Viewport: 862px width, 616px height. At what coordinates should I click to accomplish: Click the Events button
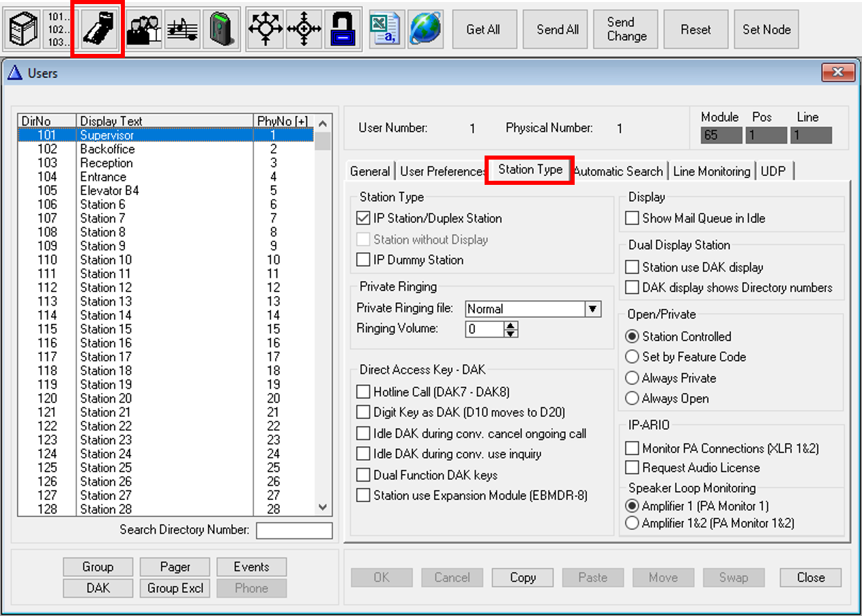pos(252,567)
